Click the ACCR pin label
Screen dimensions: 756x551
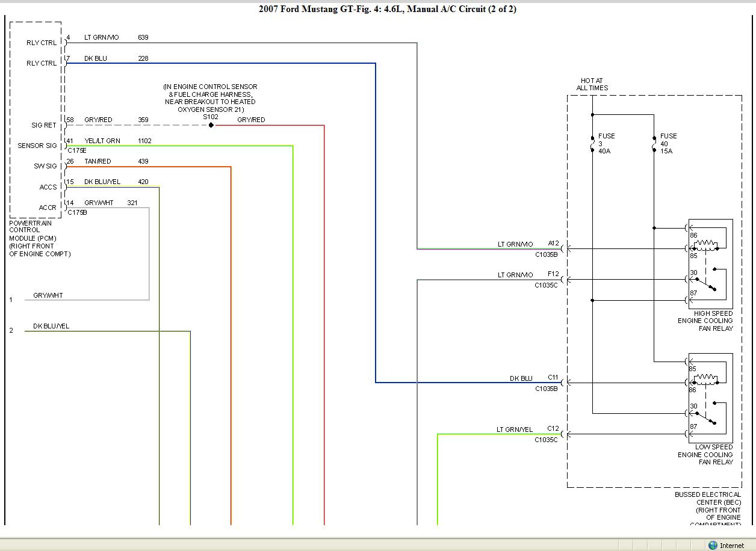pyautogui.click(x=48, y=208)
